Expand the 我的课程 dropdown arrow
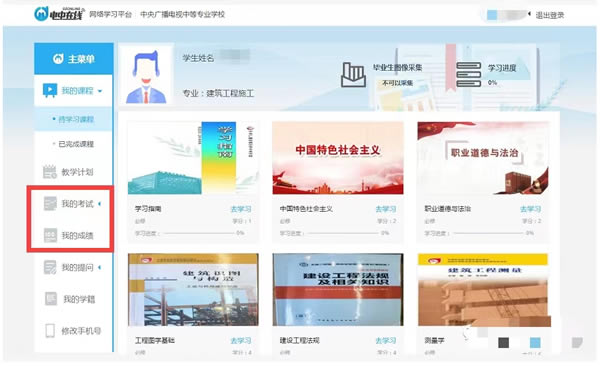600x366 pixels. (x=100, y=91)
